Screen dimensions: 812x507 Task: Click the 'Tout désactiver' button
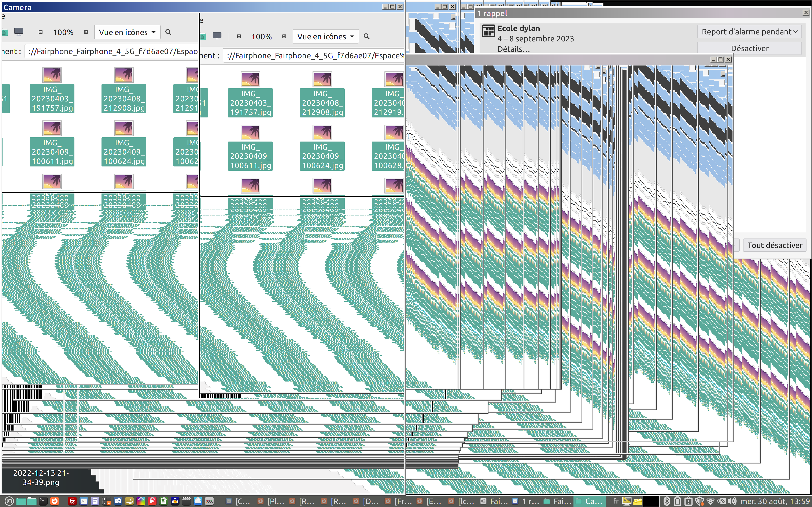coord(774,245)
